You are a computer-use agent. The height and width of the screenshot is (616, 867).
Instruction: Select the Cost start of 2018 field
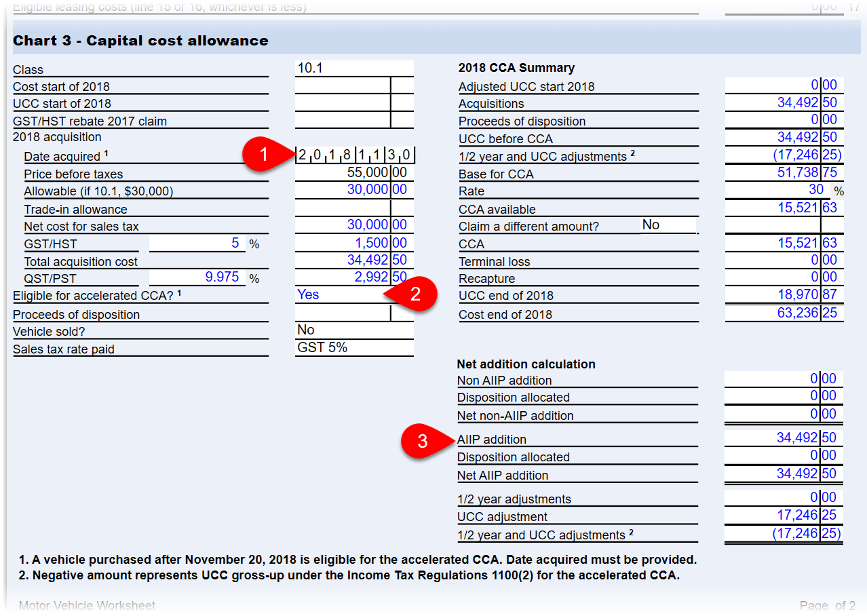(354, 85)
